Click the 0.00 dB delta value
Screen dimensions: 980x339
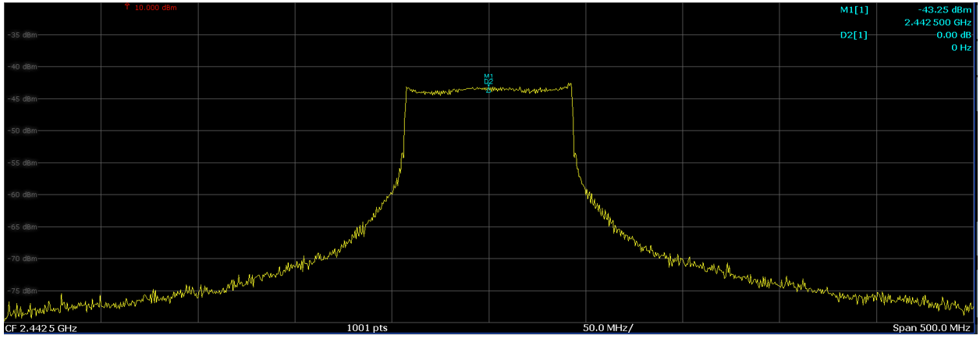coord(953,35)
